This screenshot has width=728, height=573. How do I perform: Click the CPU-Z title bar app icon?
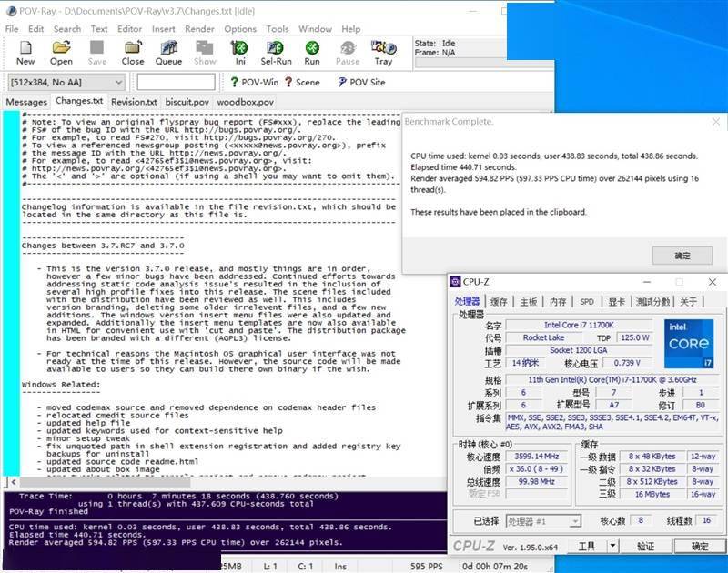456,282
